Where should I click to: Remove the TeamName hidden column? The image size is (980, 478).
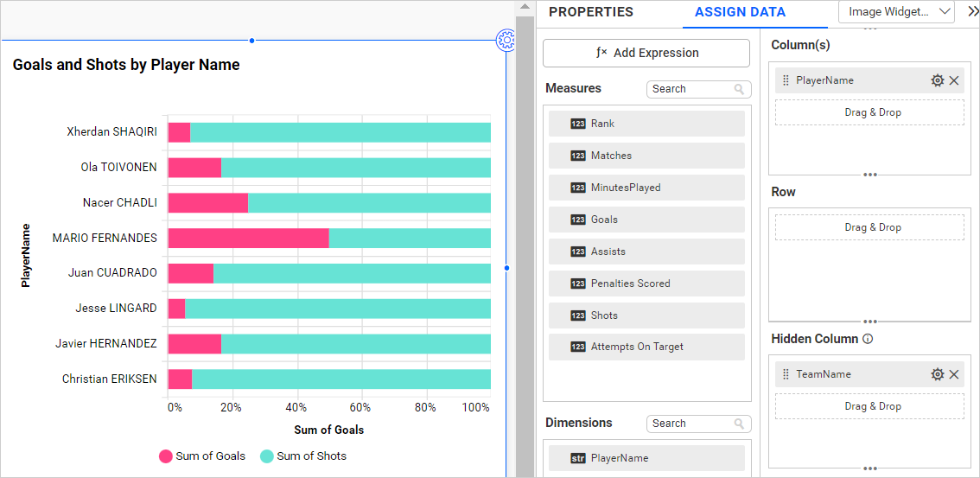[954, 374]
